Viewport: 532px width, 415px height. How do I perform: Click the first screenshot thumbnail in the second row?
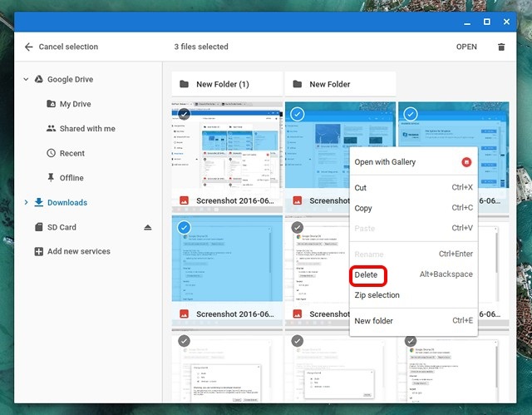pos(227,259)
